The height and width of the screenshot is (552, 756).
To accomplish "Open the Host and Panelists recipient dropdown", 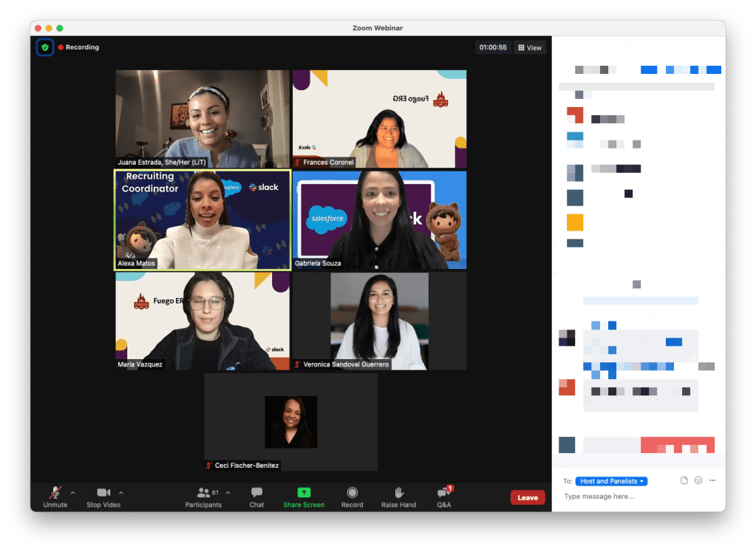I will point(611,481).
